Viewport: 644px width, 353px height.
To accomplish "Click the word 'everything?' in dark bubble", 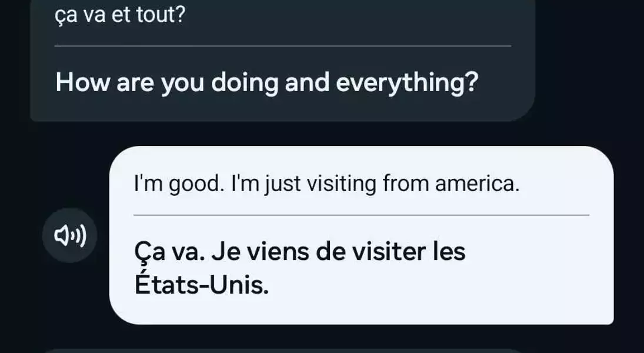I will click(408, 83).
